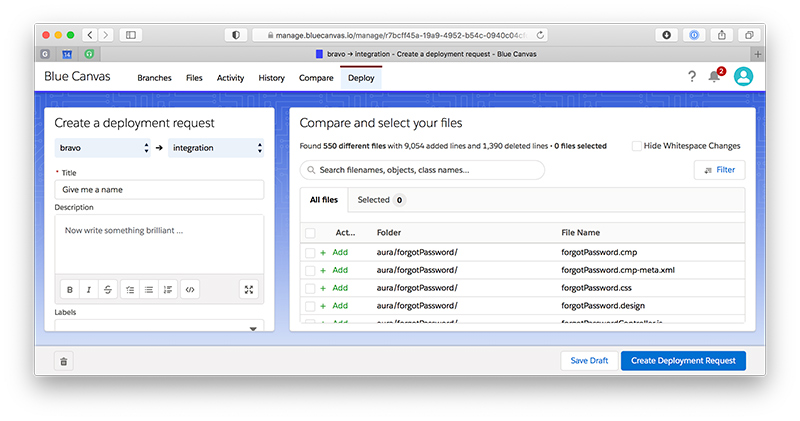Image resolution: width=800 pixels, height=421 pixels.
Task: Insert a code block in description
Action: point(190,290)
